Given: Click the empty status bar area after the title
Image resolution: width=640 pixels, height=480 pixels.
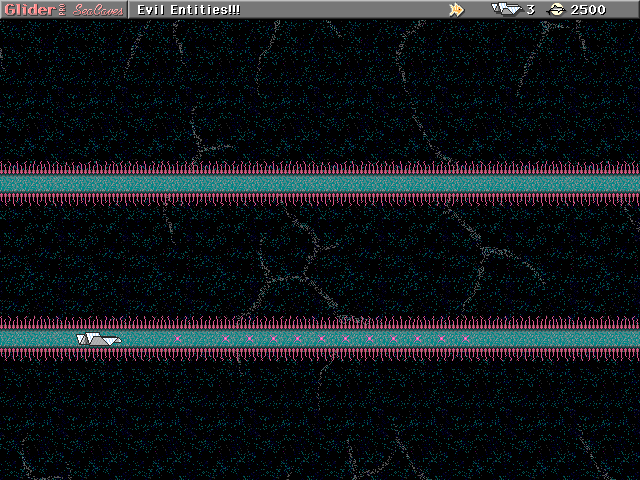Looking at the screenshot, I should 340,9.
